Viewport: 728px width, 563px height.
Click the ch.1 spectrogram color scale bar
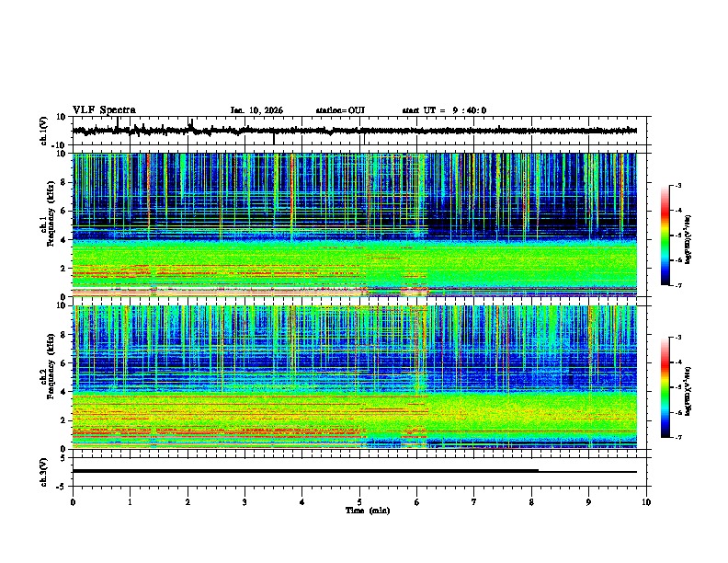665,236
